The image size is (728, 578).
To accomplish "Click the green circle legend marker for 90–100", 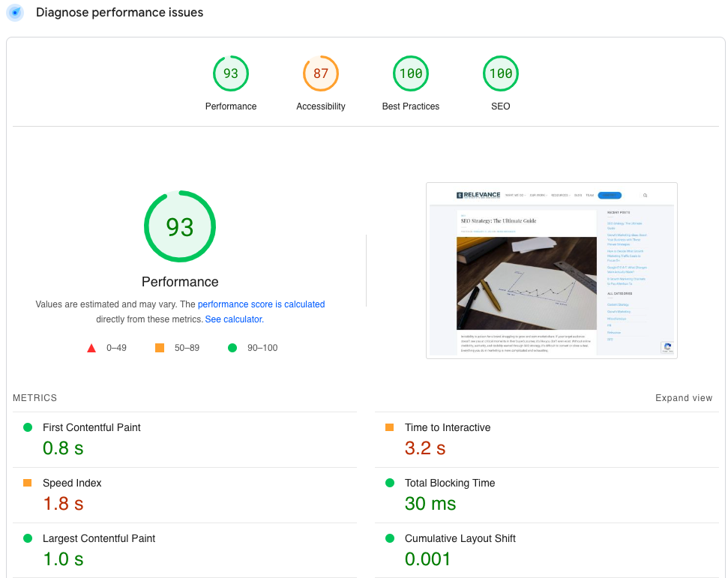I will pos(232,347).
